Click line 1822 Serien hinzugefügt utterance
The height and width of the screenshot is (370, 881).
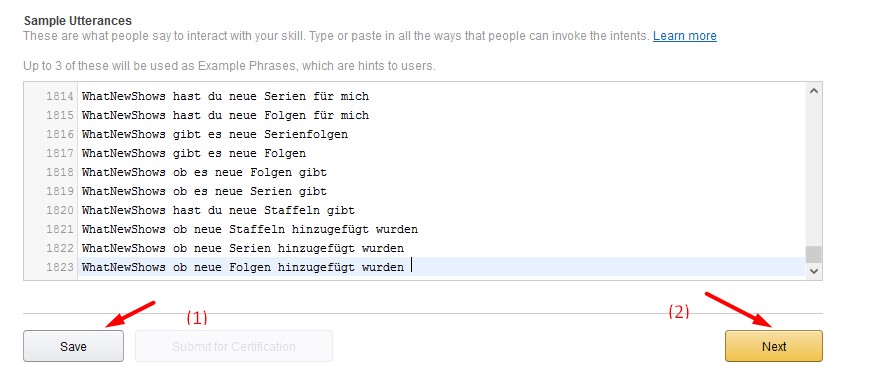point(243,248)
